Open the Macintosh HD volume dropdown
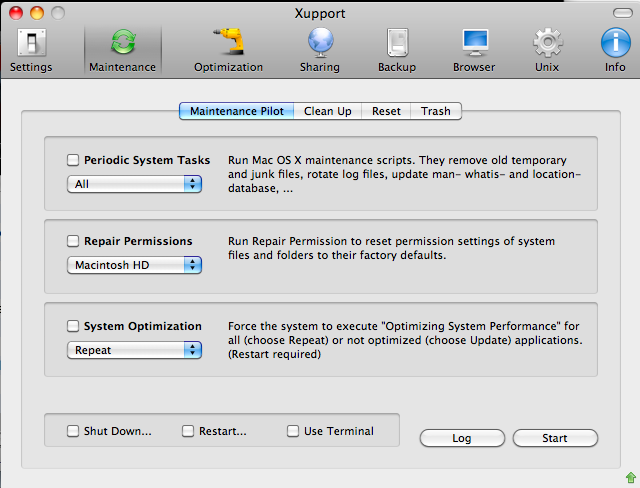 tap(134, 265)
